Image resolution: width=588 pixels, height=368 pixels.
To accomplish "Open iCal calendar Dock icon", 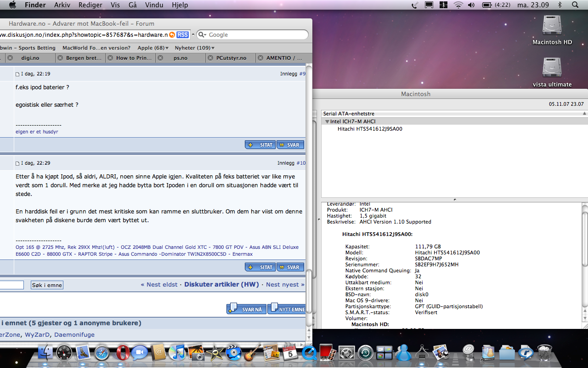I will [x=290, y=353].
